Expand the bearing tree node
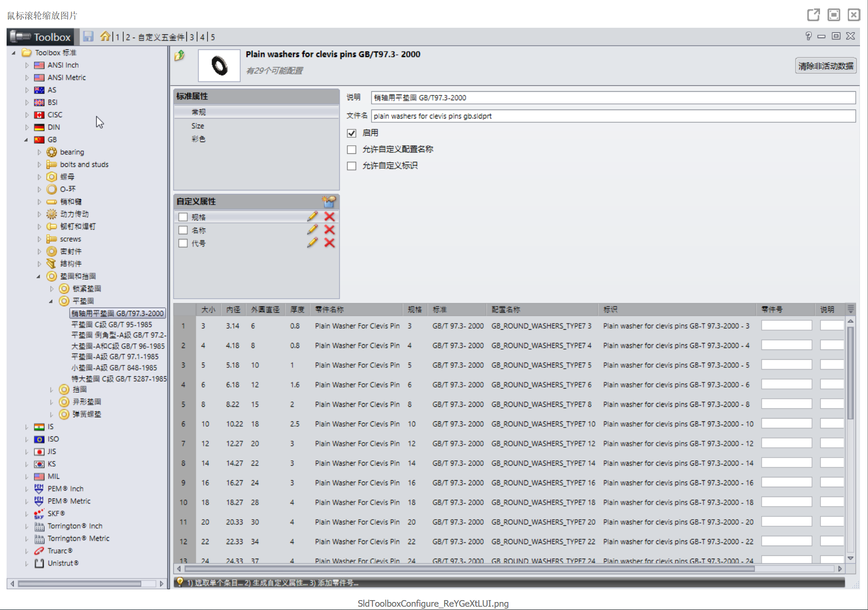Image resolution: width=868 pixels, height=610 pixels. click(x=39, y=152)
